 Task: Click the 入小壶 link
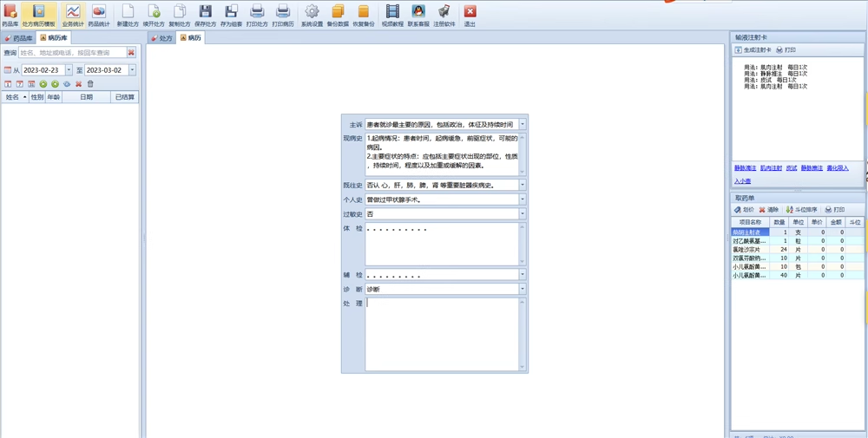(x=742, y=181)
